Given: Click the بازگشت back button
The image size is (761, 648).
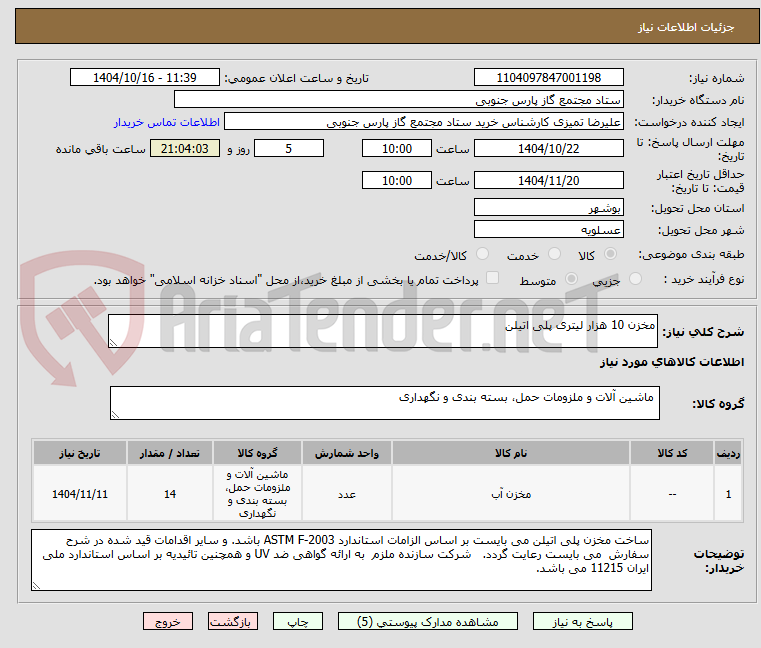Looking at the screenshot, I should 233,621.
